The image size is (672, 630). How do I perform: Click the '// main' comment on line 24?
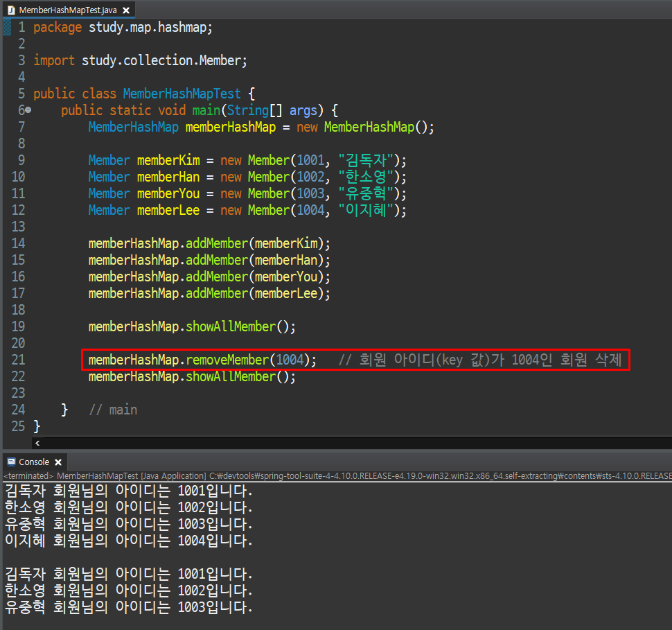pos(113,410)
